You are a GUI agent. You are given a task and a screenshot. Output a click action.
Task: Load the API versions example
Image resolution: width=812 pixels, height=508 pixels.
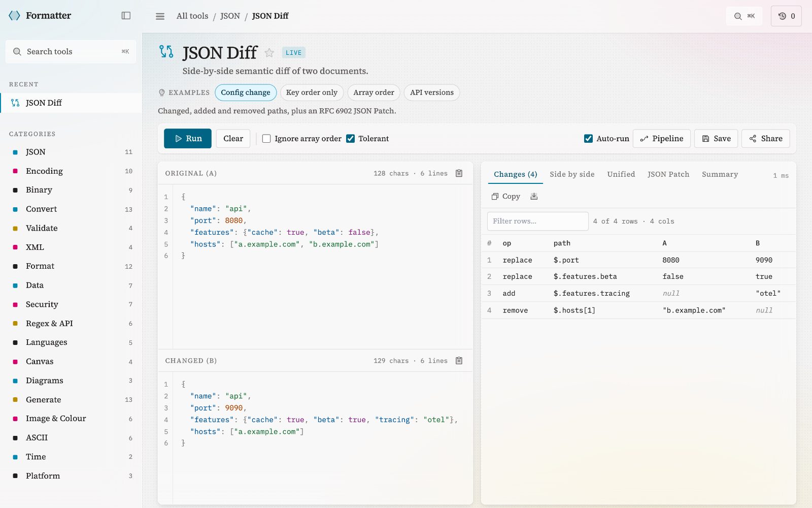pyautogui.click(x=432, y=92)
